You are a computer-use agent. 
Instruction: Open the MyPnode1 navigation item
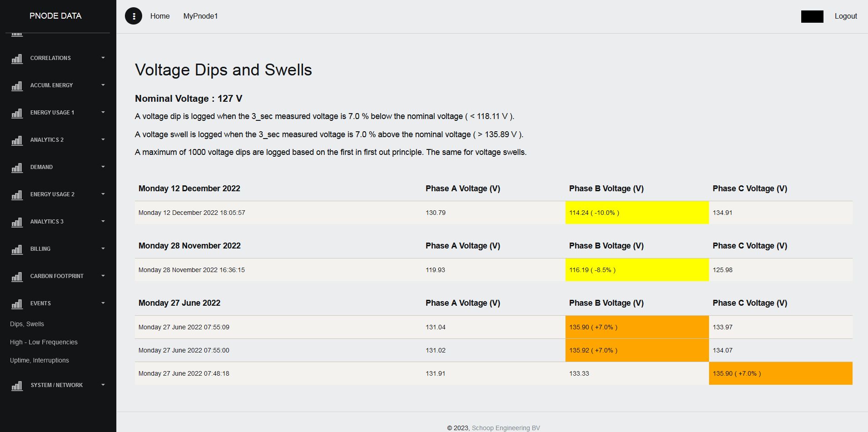(200, 16)
